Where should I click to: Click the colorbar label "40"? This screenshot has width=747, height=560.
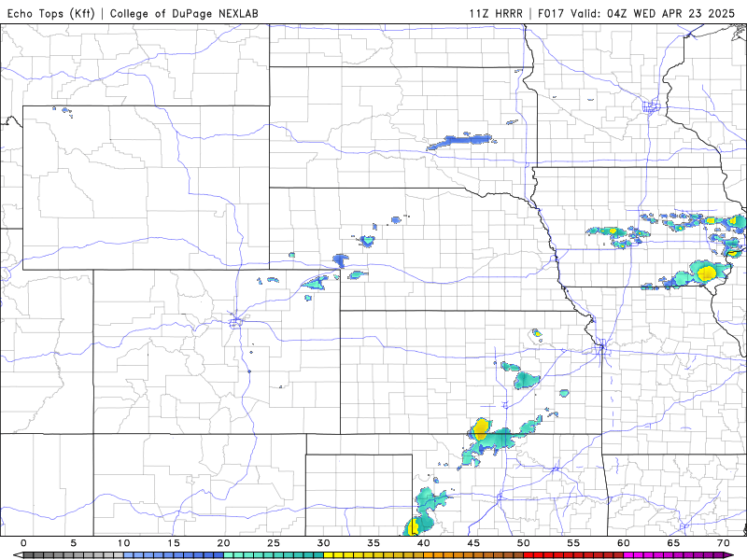[x=424, y=543]
